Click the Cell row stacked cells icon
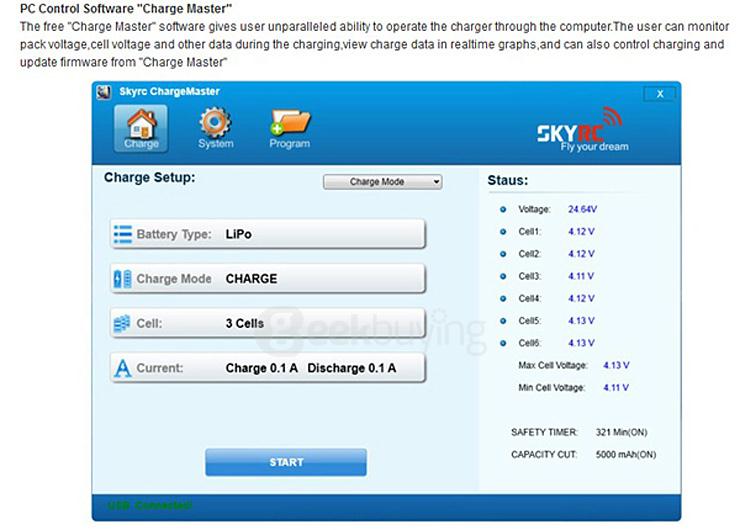This screenshot has width=740, height=530. 122,324
